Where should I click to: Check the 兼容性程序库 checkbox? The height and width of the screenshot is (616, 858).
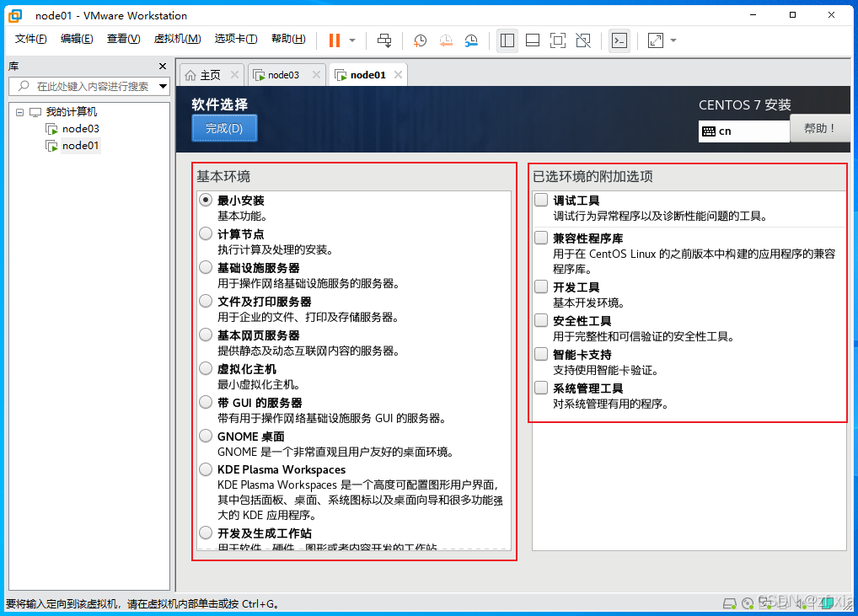pos(541,238)
